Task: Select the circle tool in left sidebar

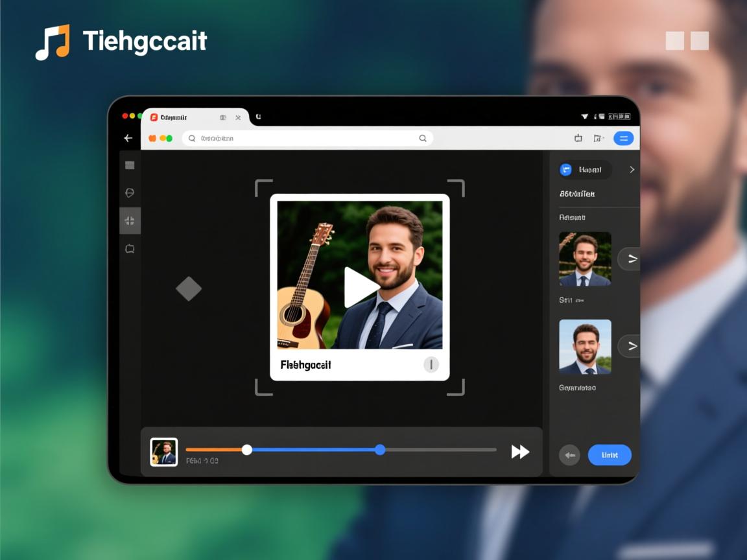Action: point(130,192)
